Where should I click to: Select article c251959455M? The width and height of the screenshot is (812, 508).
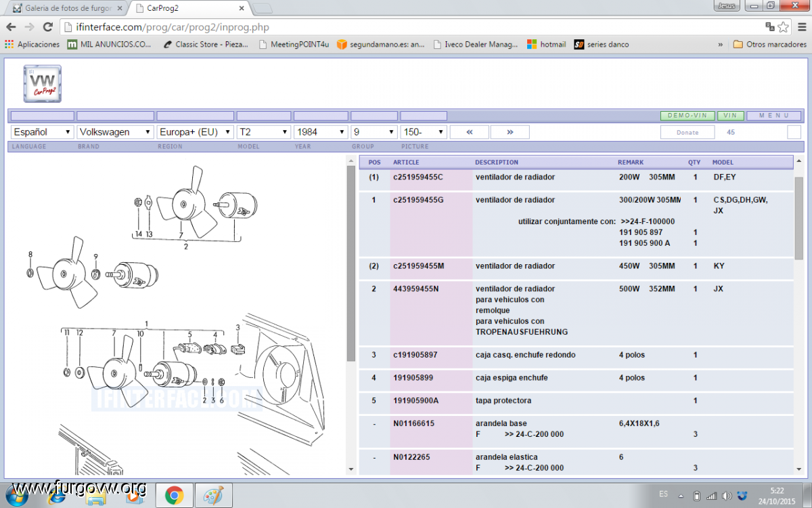(x=418, y=266)
